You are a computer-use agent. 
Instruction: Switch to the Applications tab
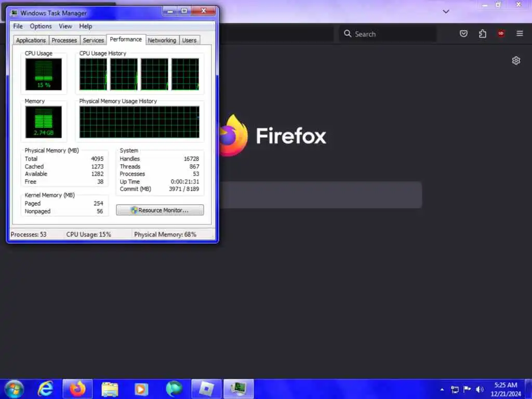31,40
